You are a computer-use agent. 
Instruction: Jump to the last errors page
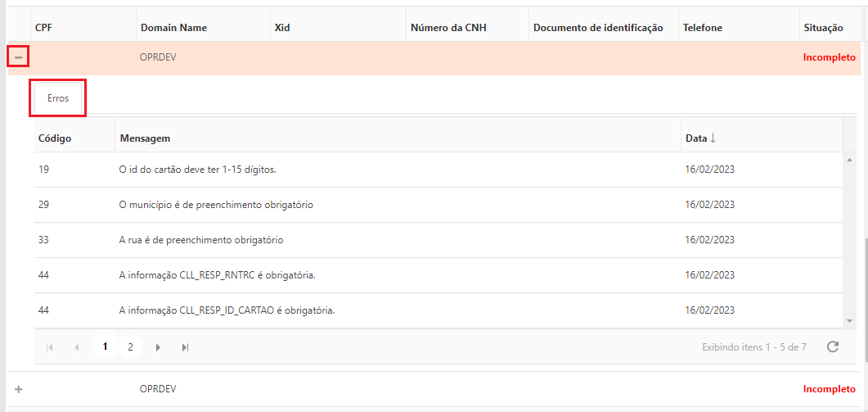pyautogui.click(x=185, y=347)
